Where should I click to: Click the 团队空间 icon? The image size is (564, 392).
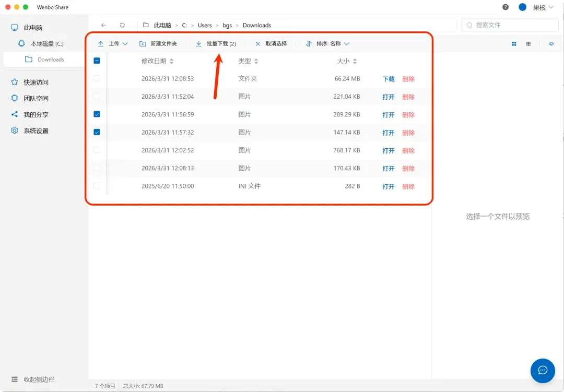pos(15,98)
